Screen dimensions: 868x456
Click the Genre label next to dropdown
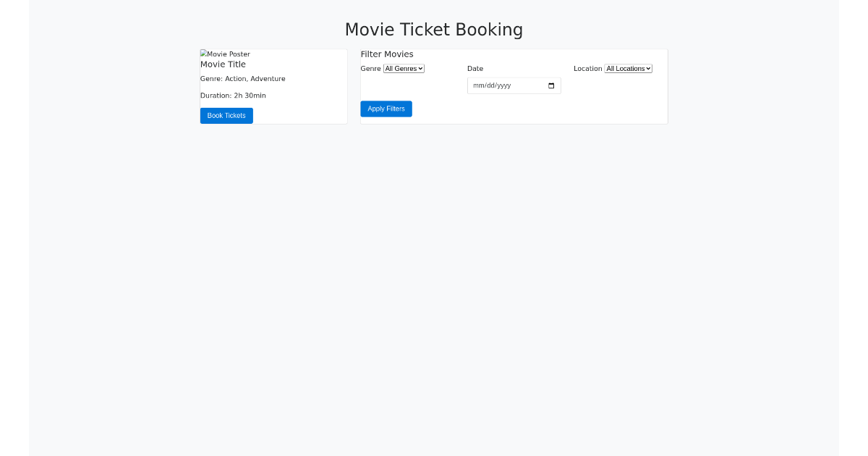tap(370, 68)
